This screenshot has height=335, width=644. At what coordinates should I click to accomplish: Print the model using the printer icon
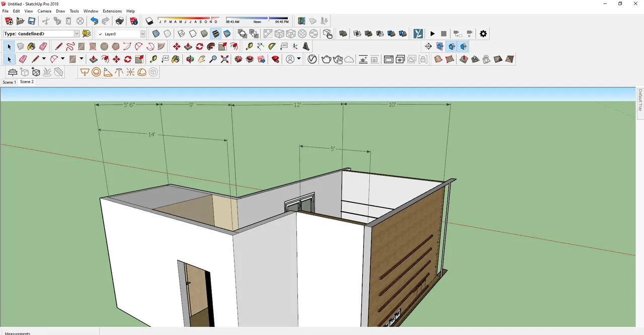click(x=120, y=21)
